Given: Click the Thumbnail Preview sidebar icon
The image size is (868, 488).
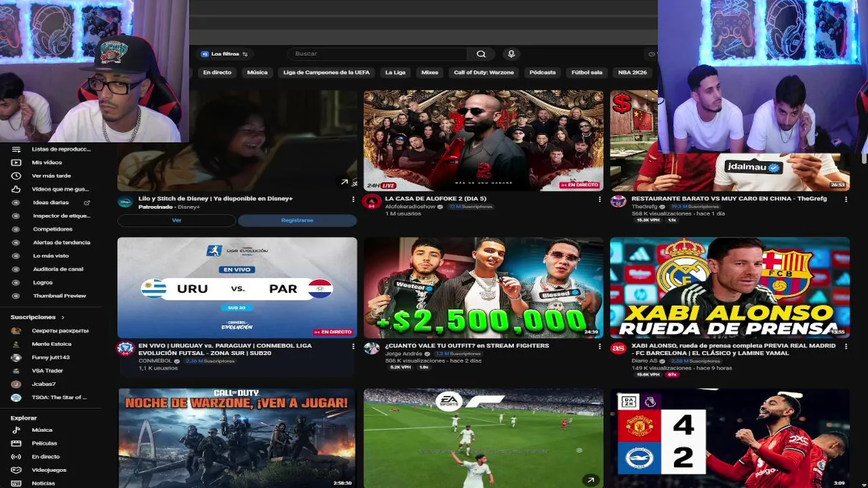Looking at the screenshot, I should pos(16,296).
